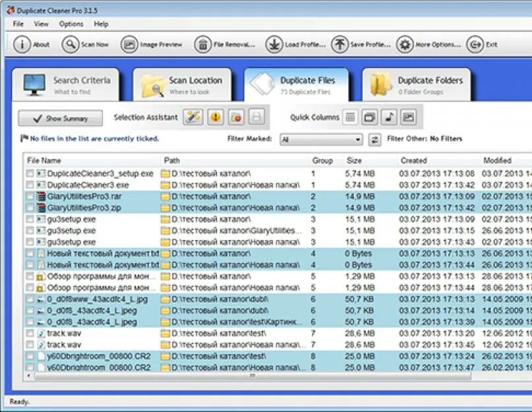Open the About toolbar icon
This screenshot has width=532, height=412.
pyautogui.click(x=22, y=44)
